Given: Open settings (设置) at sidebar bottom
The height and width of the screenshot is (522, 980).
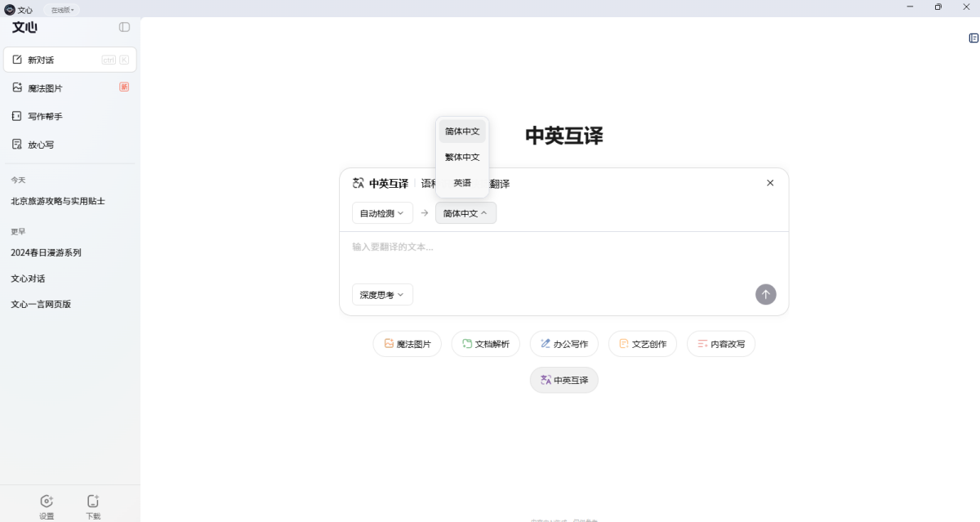Looking at the screenshot, I should point(47,506).
